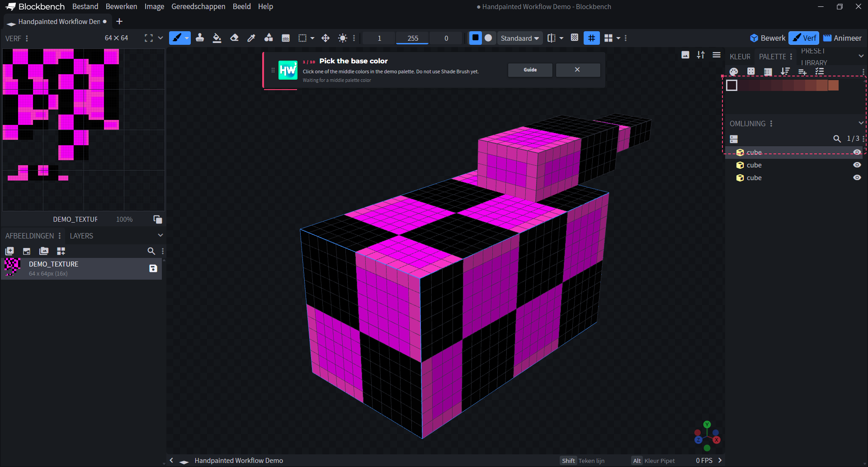Toggle the pixel grid button
The image size is (868, 467).
point(592,38)
